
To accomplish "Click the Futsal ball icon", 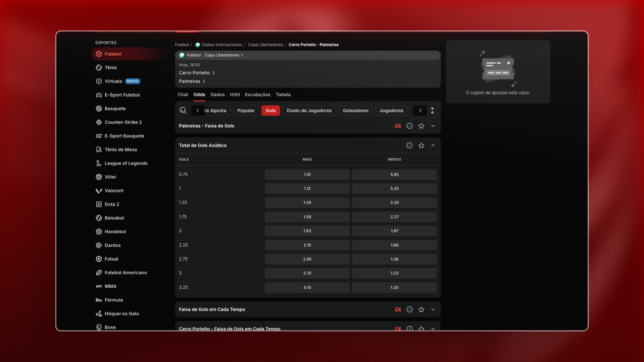I will [x=99, y=259].
